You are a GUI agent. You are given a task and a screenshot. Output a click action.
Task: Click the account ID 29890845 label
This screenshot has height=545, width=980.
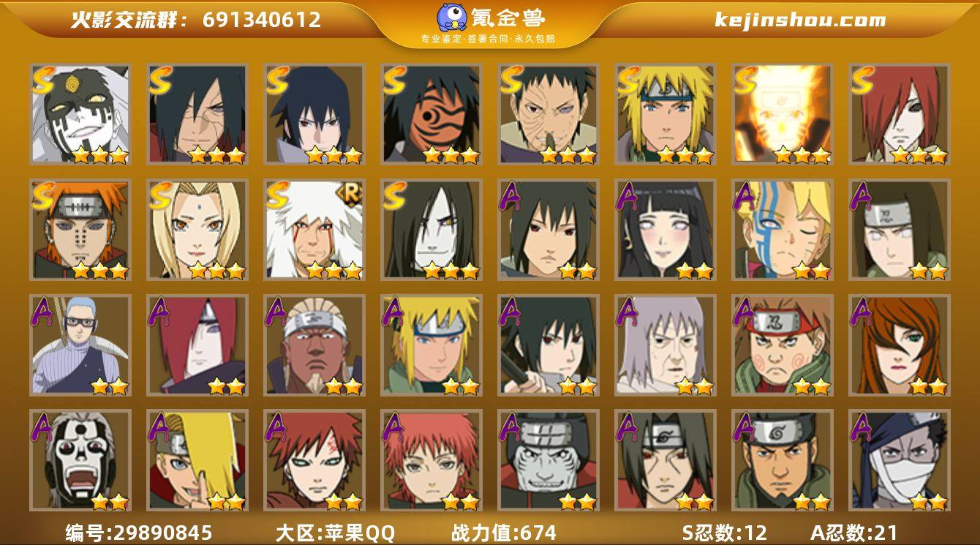138,533
